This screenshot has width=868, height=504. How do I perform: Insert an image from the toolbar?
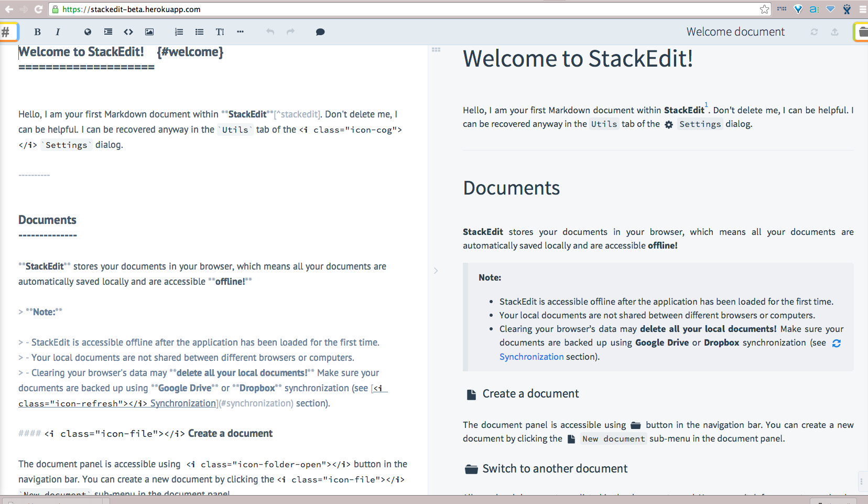[149, 32]
